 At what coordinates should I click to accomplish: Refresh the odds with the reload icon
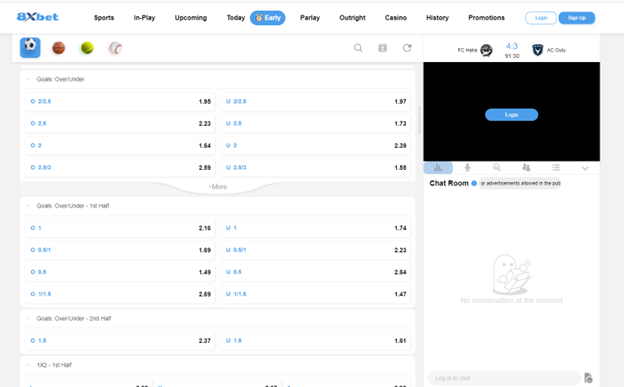pyautogui.click(x=407, y=48)
